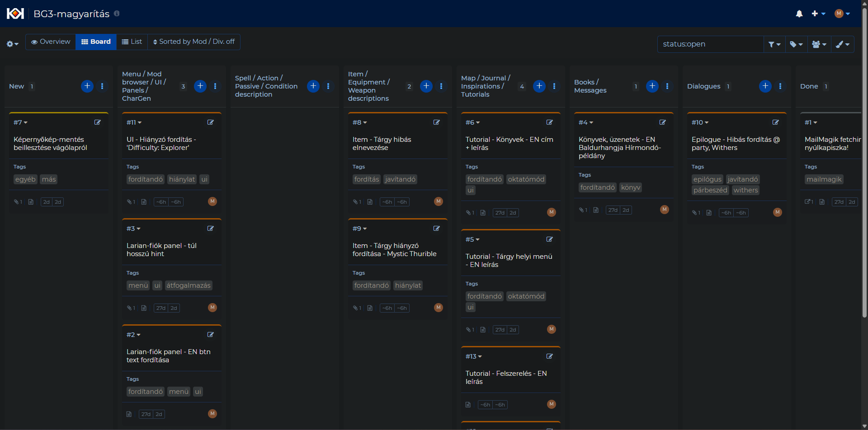This screenshot has height=430, width=868.
Task: Open Dialogues column options menu
Action: [780, 86]
